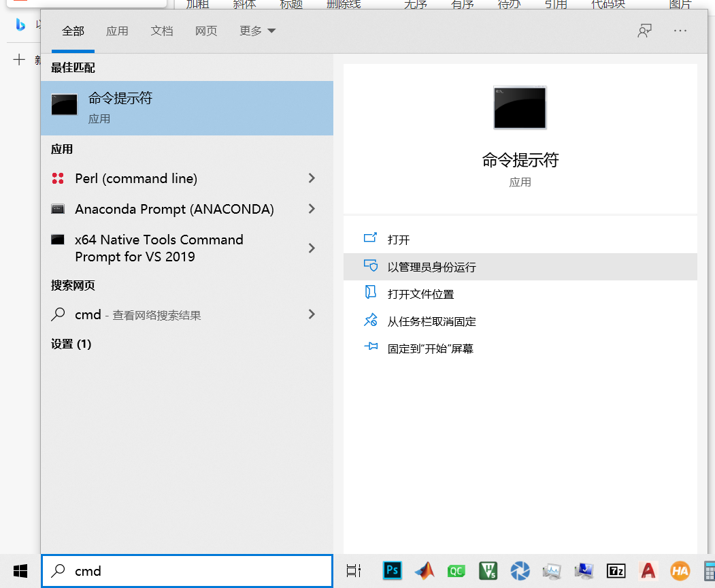Click the feedback person icon in search window
Screen dimensions: 715x588
[x=644, y=30]
